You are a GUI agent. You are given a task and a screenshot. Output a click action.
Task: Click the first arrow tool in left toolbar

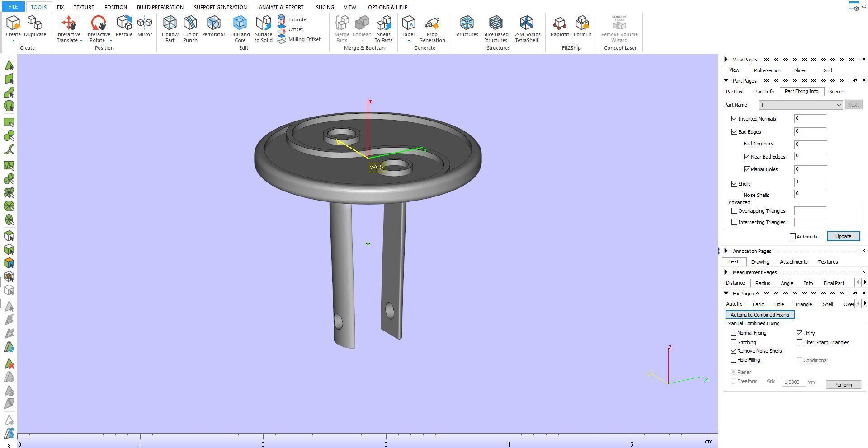(9, 65)
